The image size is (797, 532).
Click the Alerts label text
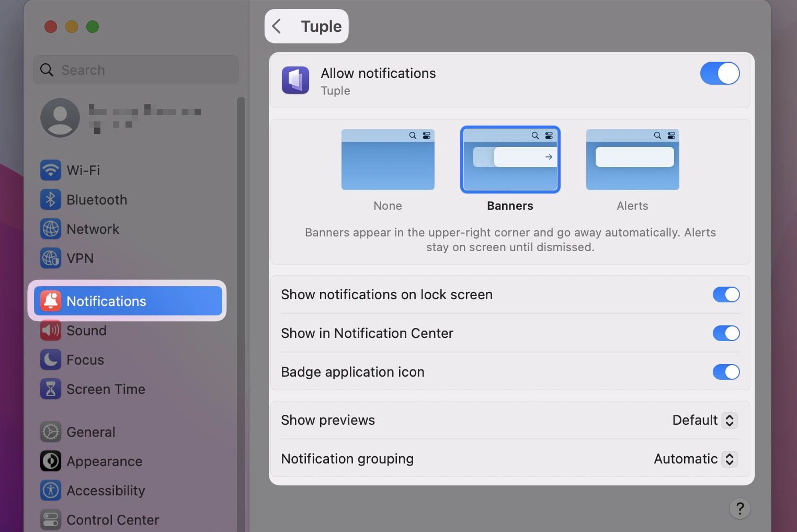tap(633, 206)
